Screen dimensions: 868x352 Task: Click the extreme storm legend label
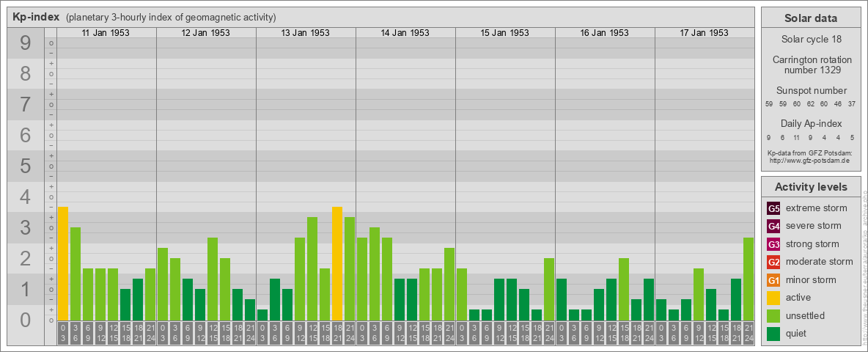pyautogui.click(x=817, y=208)
